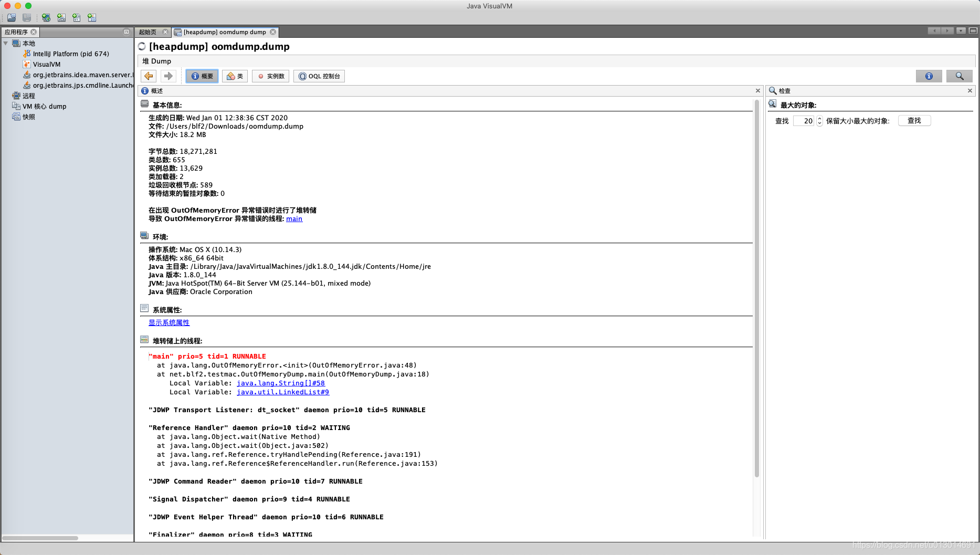Switch to the 实例数 instances view
The height and width of the screenshot is (555, 980).
[x=271, y=76]
